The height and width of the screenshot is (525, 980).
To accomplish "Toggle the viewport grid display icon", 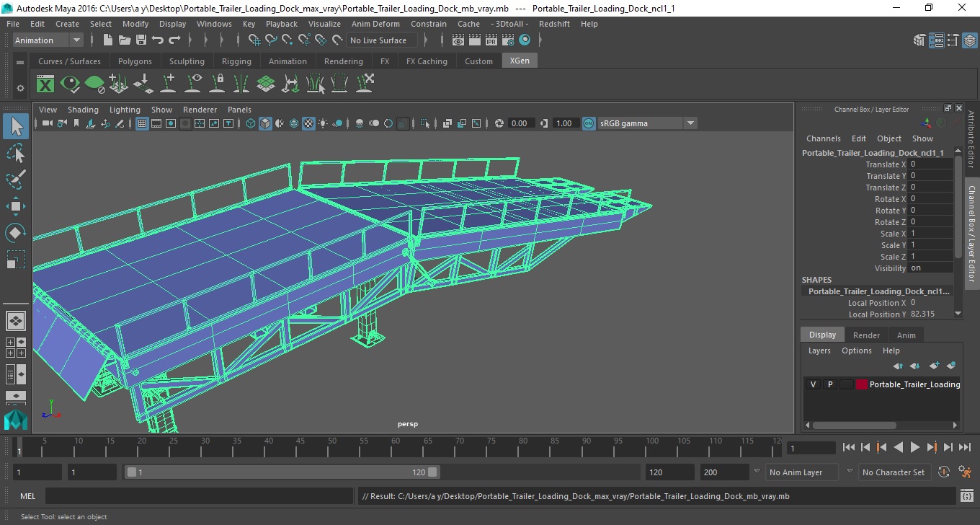I will [142, 123].
